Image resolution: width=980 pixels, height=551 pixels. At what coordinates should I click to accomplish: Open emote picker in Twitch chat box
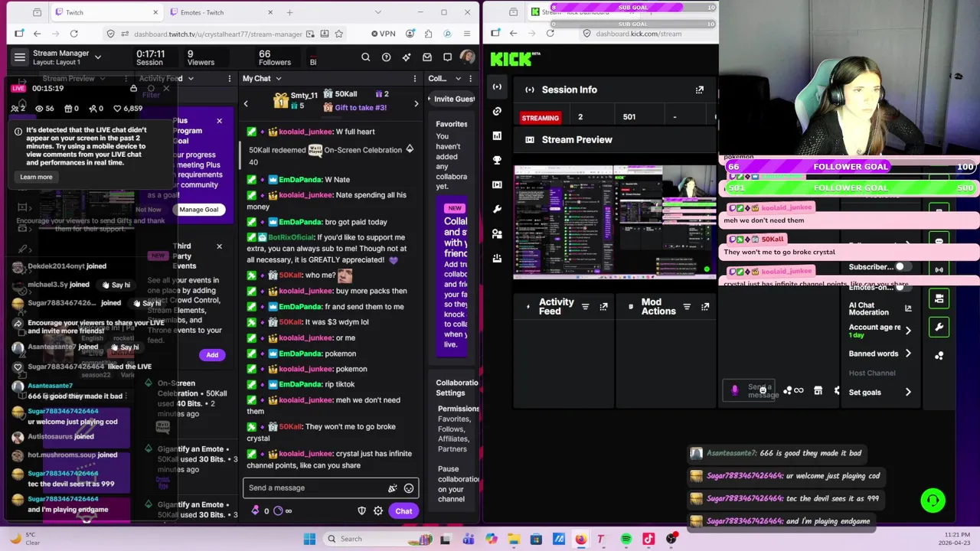tap(409, 488)
